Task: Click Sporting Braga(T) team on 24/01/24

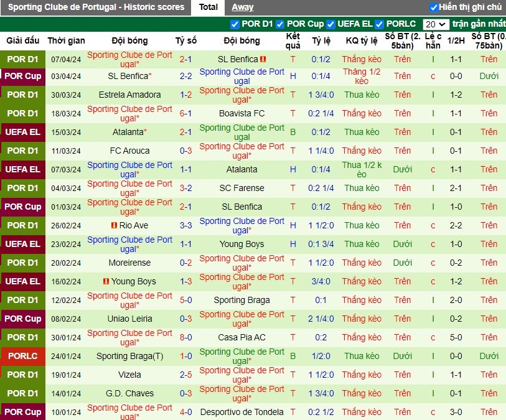Action: click(x=129, y=356)
